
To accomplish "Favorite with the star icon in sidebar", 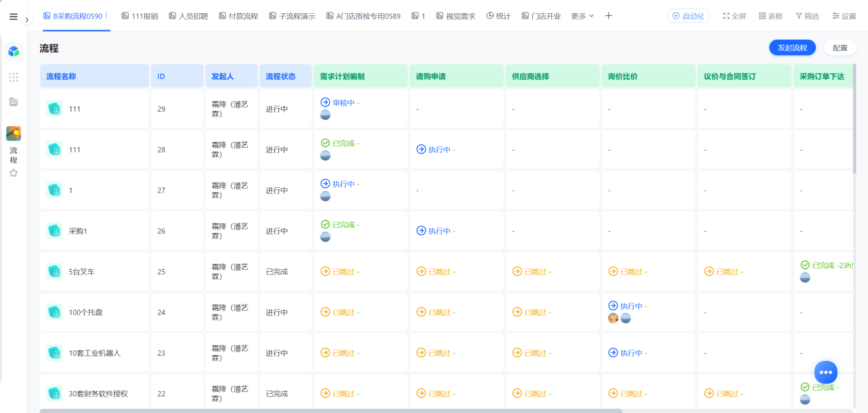I will [13, 173].
